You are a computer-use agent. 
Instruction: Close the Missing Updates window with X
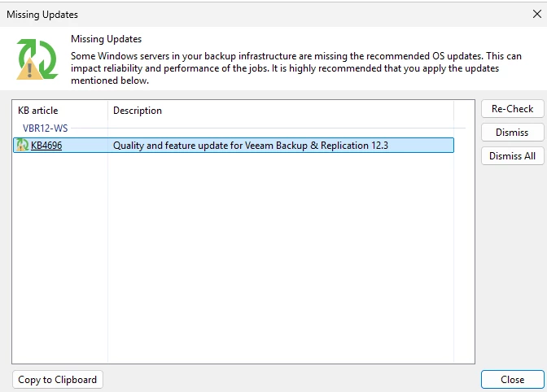point(537,14)
